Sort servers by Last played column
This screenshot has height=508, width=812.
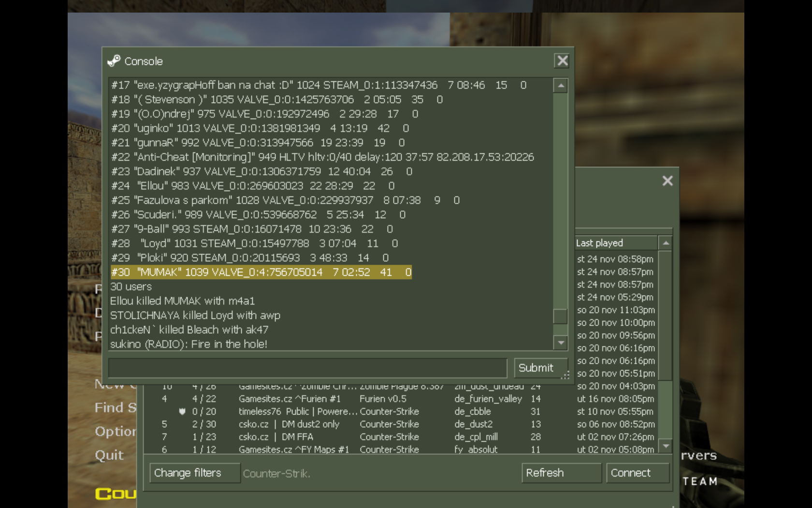(615, 243)
